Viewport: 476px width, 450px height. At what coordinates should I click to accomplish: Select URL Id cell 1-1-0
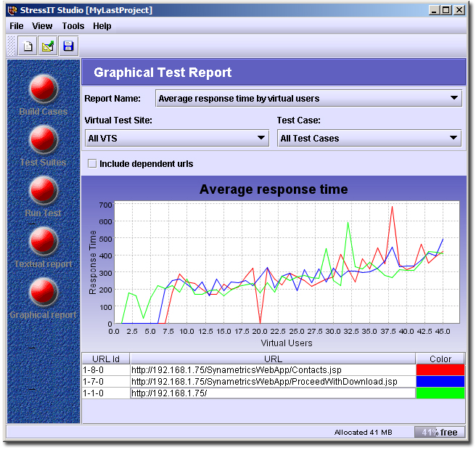[x=106, y=393]
